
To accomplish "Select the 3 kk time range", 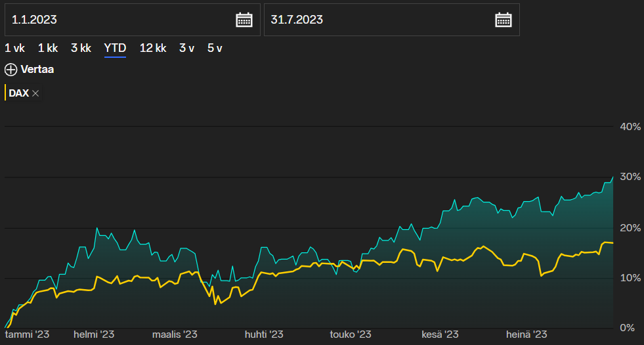I will 81,49.
